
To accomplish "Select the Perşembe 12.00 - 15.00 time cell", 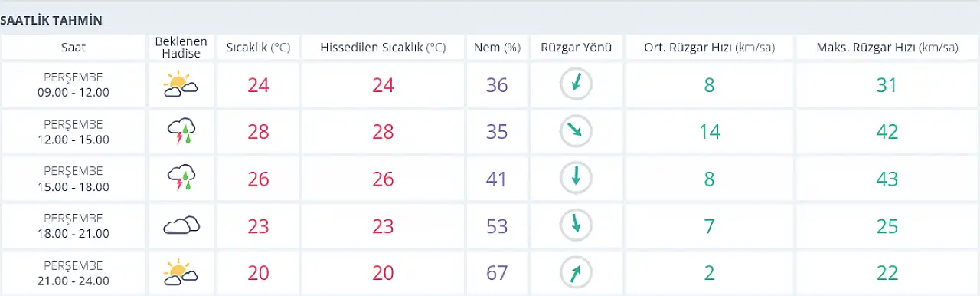I will [73, 132].
